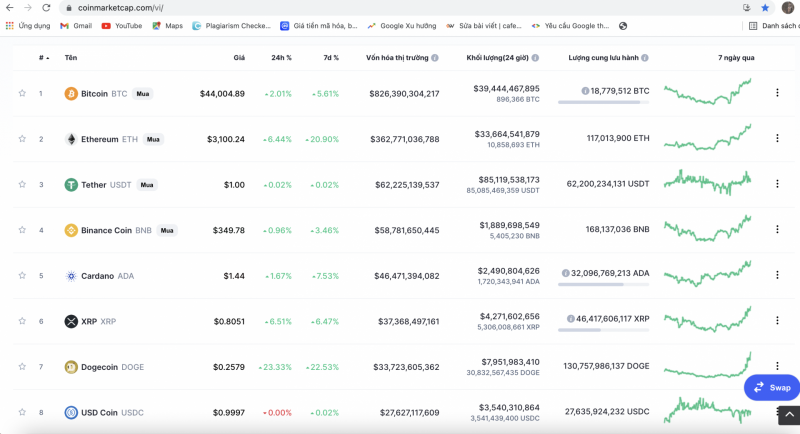Sort by Vốn hóa thị trường header
The height and width of the screenshot is (434, 800).
pyautogui.click(x=397, y=58)
